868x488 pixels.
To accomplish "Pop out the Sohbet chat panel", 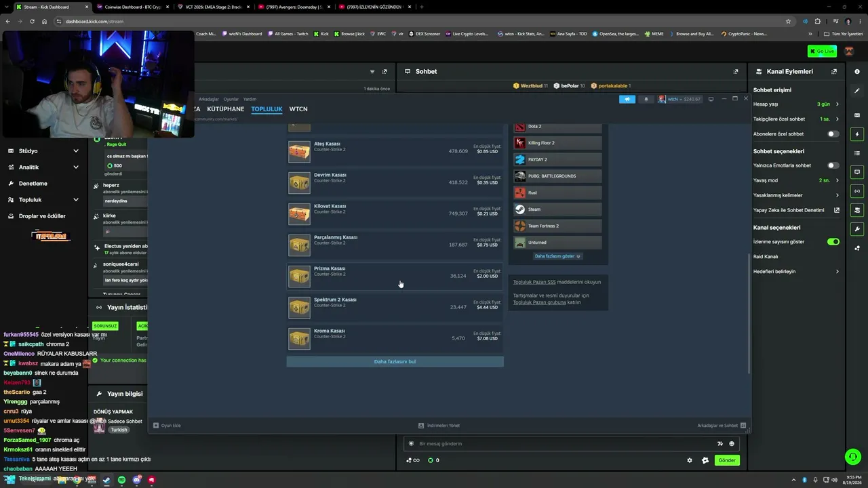I will click(x=736, y=71).
